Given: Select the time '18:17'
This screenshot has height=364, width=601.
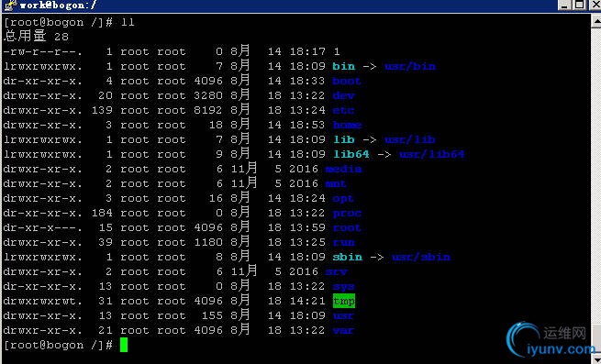Looking at the screenshot, I should tap(307, 51).
